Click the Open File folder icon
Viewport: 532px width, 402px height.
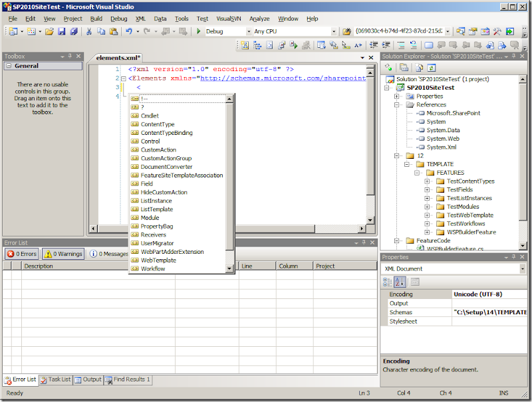point(49,31)
